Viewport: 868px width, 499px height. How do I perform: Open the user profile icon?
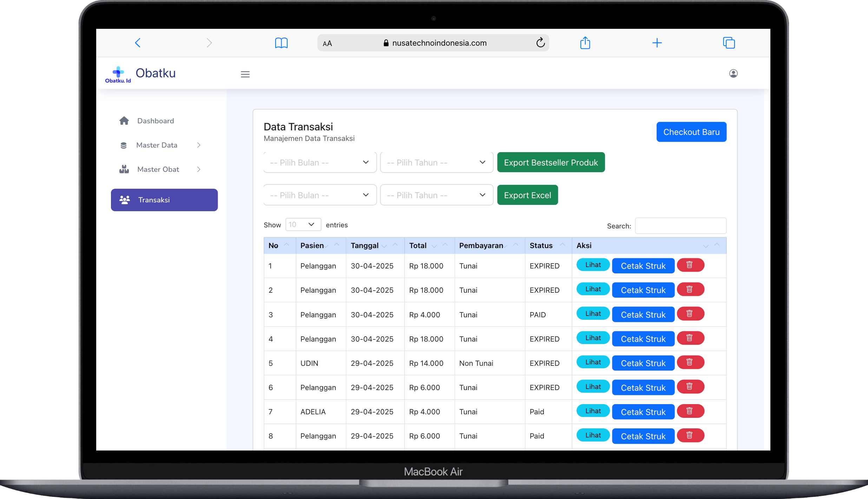[733, 73]
